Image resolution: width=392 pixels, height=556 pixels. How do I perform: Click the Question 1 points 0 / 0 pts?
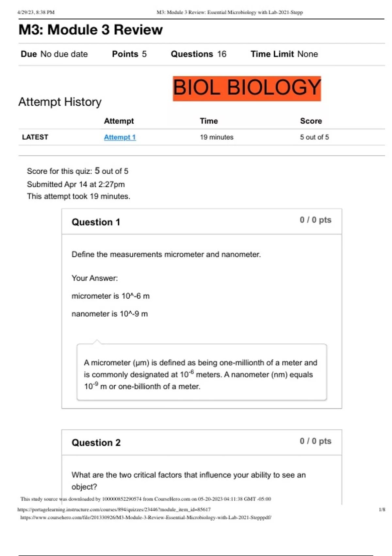pyautogui.click(x=316, y=220)
